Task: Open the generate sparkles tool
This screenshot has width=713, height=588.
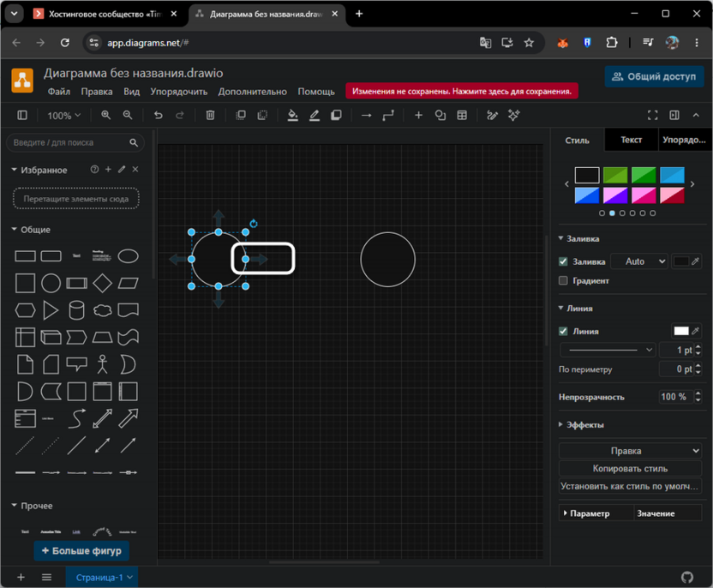Action: (514, 115)
